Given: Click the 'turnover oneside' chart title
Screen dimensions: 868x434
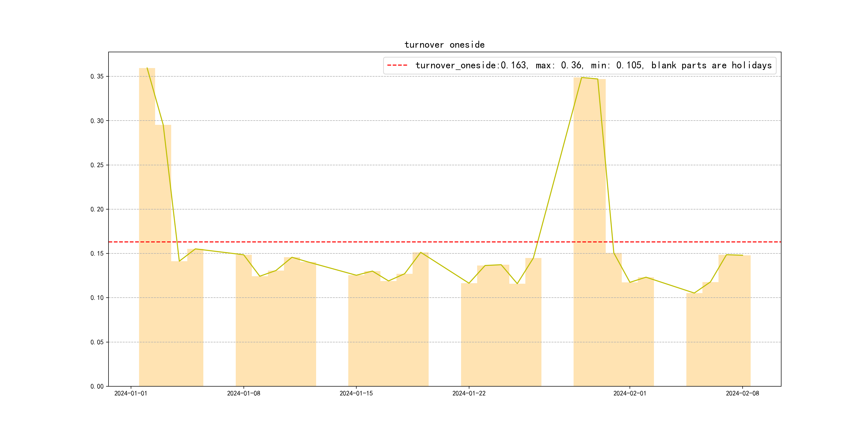Looking at the screenshot, I should (x=444, y=45).
